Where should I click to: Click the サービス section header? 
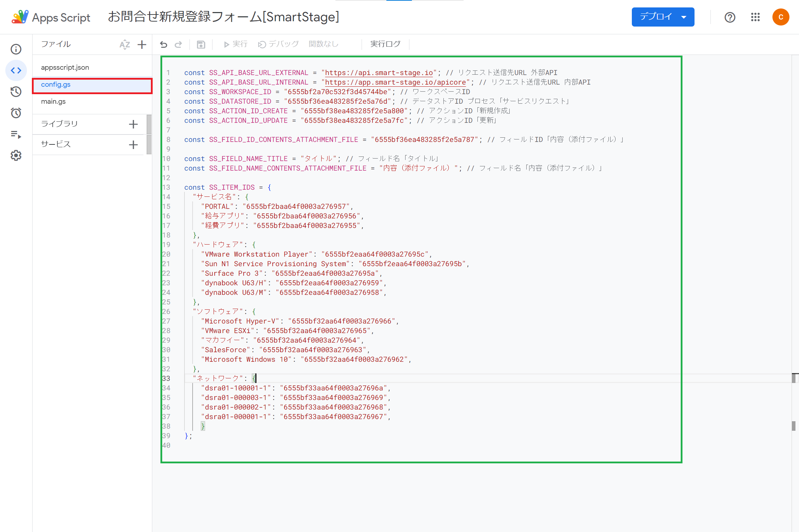(x=56, y=144)
